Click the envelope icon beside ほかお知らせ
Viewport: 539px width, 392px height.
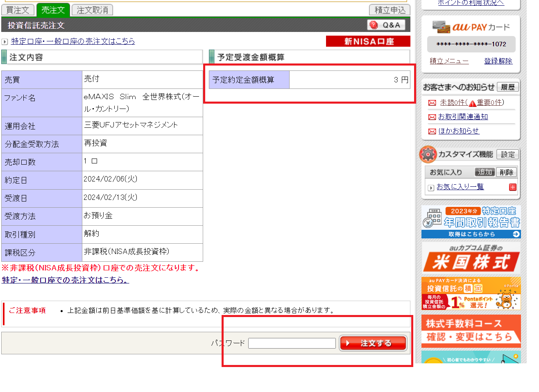[432, 131]
